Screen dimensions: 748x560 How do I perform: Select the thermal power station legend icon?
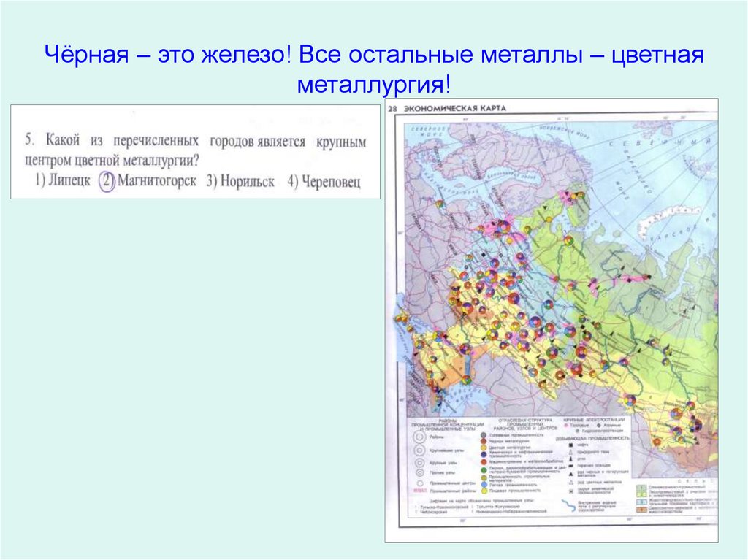pyautogui.click(x=567, y=425)
